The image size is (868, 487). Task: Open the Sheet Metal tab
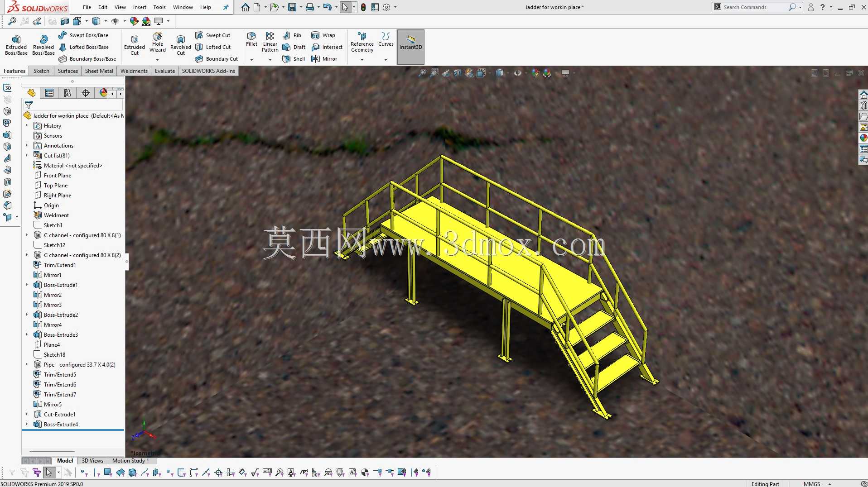(x=99, y=71)
